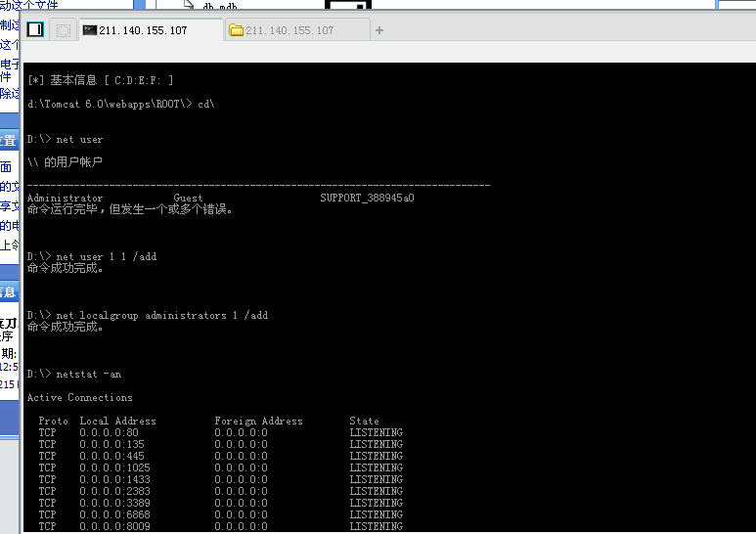The image size is (756, 534).
Task: Click '命令成功完成' below net user 1 1 /add
Action: 66,268
